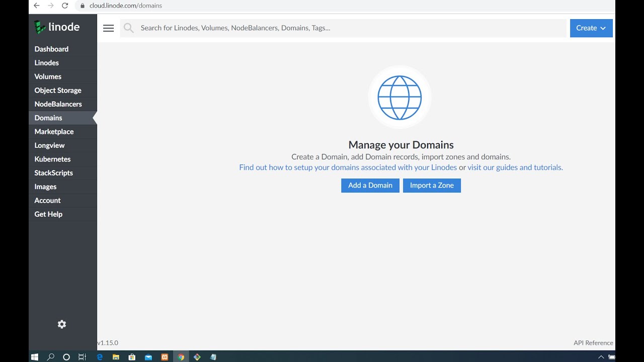Click the browser forward arrow

50,6
